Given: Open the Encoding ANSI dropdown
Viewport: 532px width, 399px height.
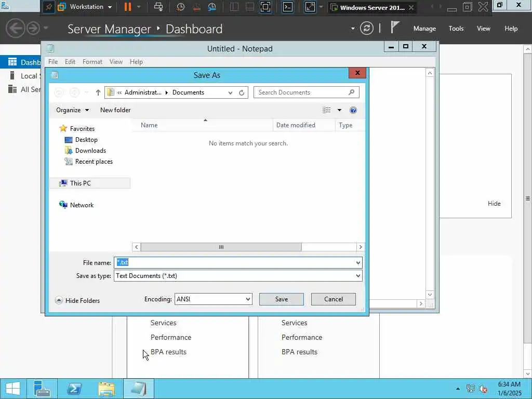Looking at the screenshot, I should (214, 299).
